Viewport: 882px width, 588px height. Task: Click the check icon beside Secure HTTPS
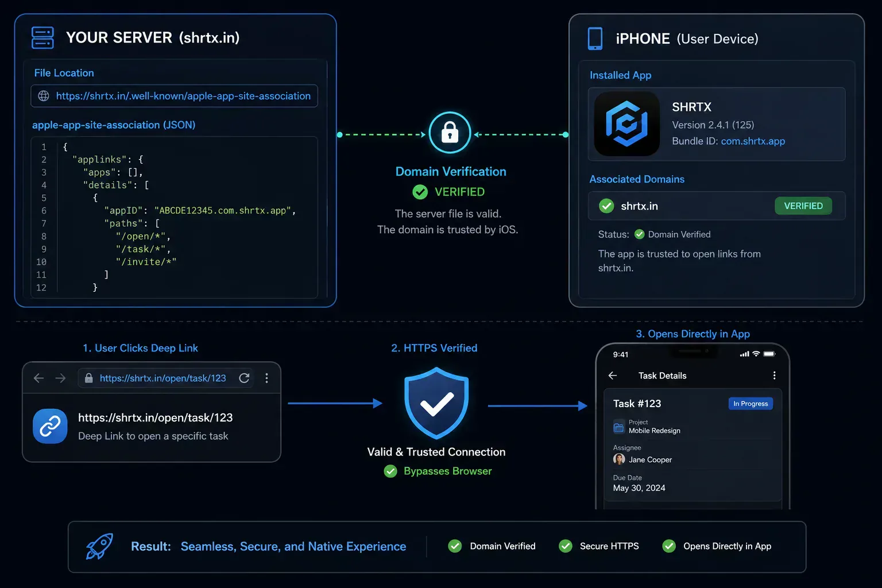(566, 546)
